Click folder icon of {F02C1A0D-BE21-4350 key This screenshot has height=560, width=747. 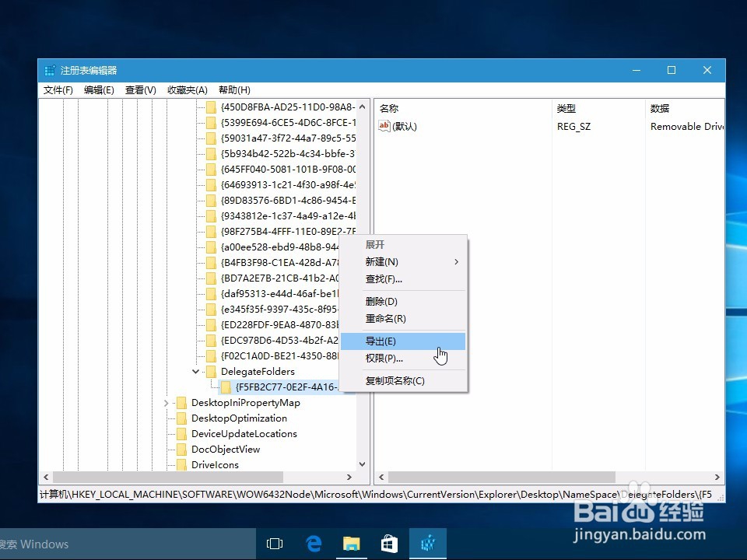click(211, 356)
